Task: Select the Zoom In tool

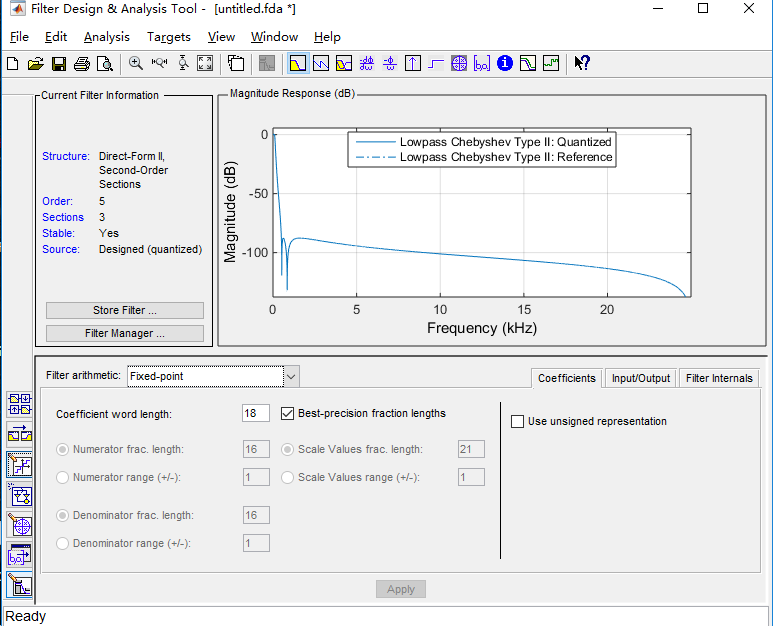Action: (x=136, y=63)
